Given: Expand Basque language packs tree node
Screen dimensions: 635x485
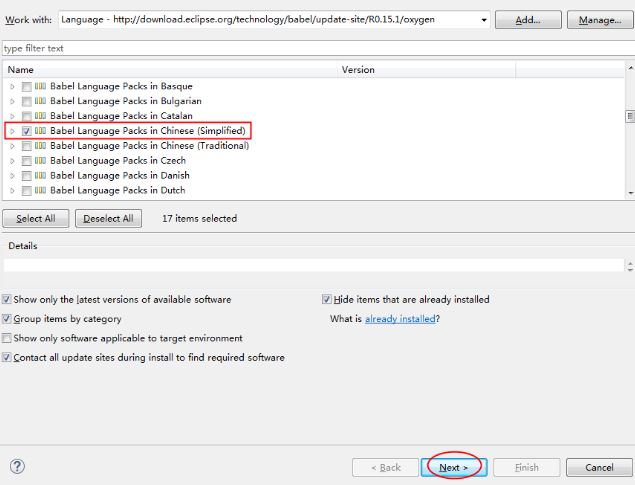Looking at the screenshot, I should coord(13,87).
